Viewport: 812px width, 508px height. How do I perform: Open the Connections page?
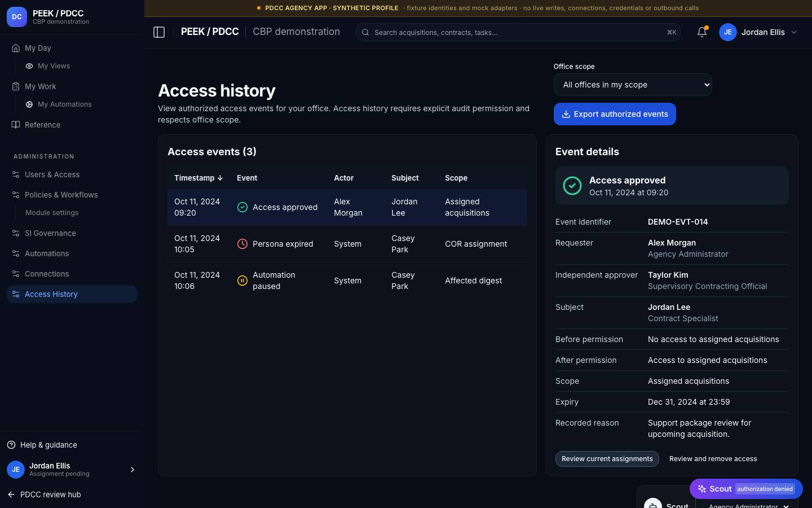pos(72,274)
